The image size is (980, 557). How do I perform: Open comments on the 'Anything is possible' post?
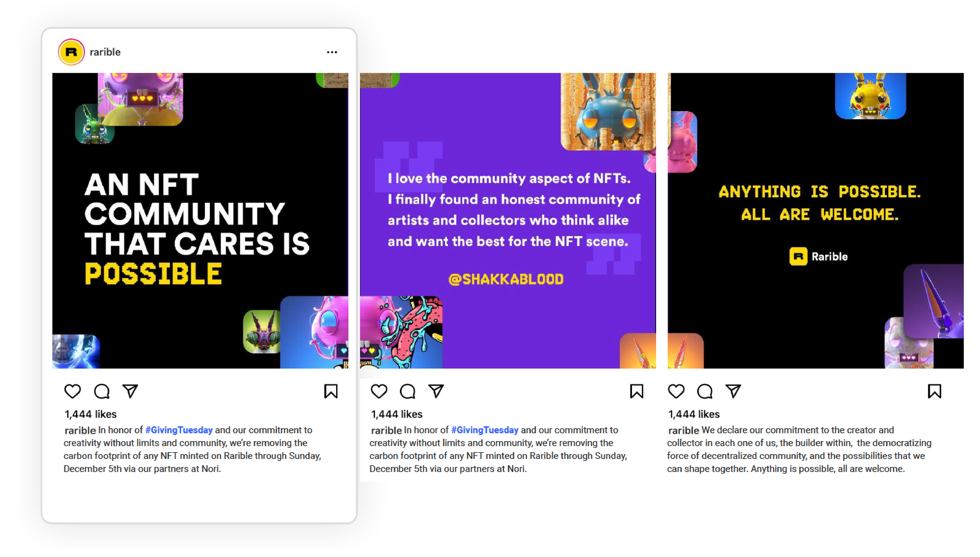(x=704, y=391)
